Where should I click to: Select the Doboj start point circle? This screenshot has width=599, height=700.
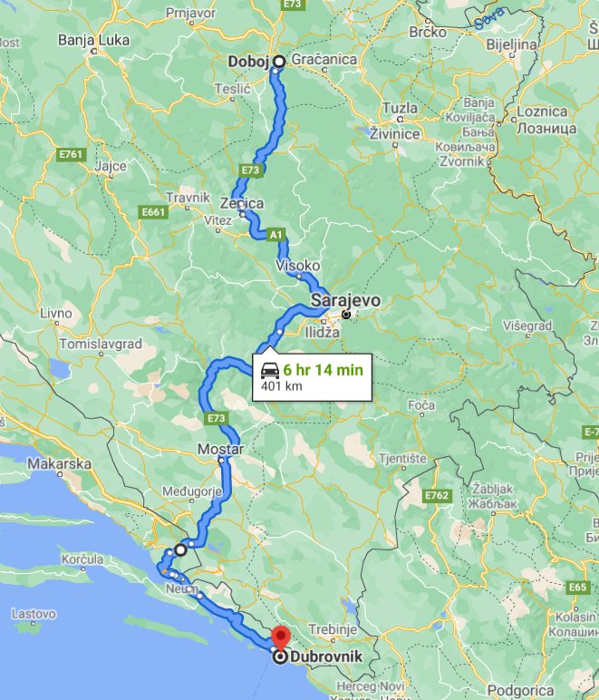coord(279,61)
